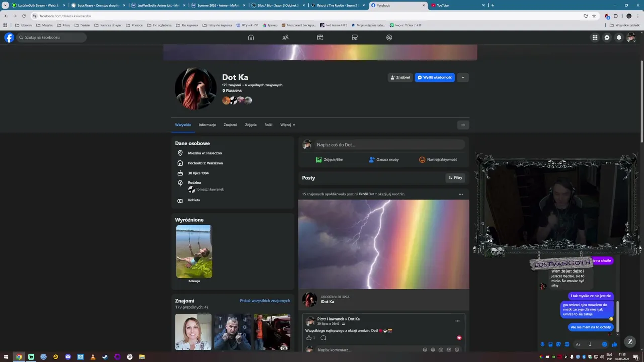Open the Facebook home feed icon
The image size is (644, 362).
[x=251, y=38]
